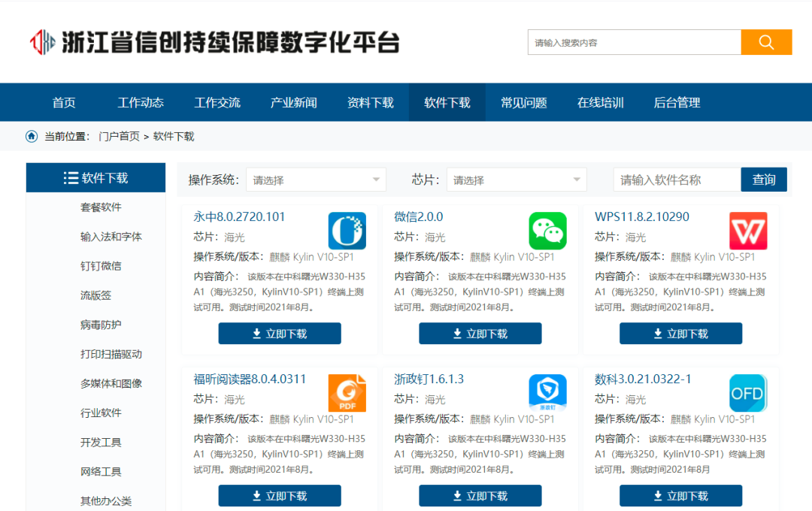Download 永中8.0.2720.101 with 立即下载
The height and width of the screenshot is (511, 812).
click(x=280, y=334)
